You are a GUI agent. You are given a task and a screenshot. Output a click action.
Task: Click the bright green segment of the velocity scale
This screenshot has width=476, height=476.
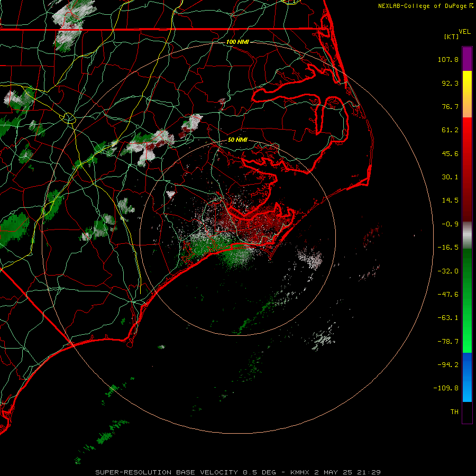[467, 300]
